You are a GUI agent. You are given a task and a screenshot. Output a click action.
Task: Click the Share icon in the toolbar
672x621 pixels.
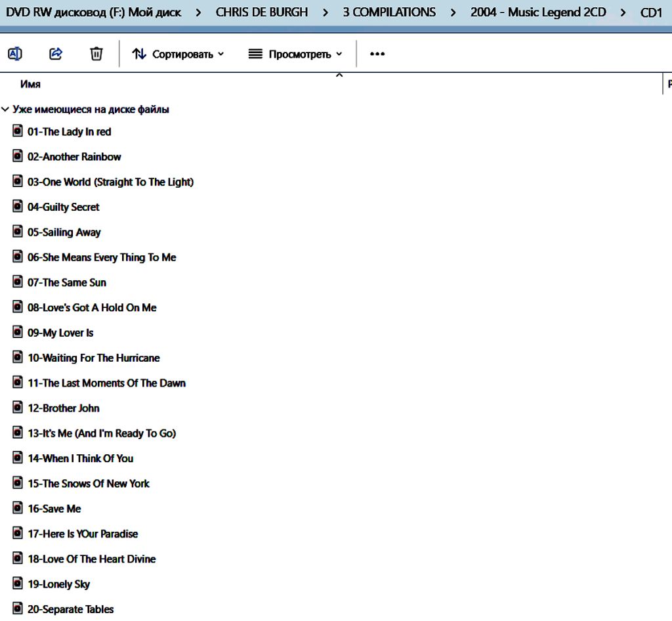pyautogui.click(x=56, y=54)
